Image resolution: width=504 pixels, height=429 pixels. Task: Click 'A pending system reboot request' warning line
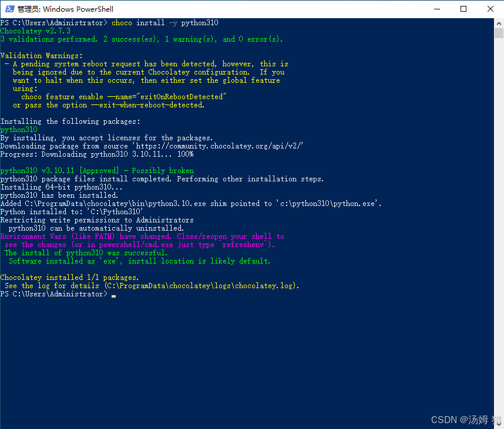pos(146,64)
